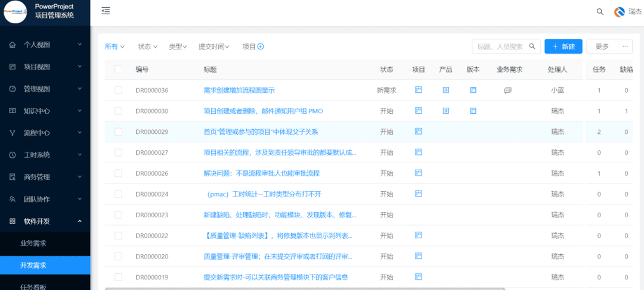Open project icon for row DR0000020
644x290 pixels.
pos(419,256)
